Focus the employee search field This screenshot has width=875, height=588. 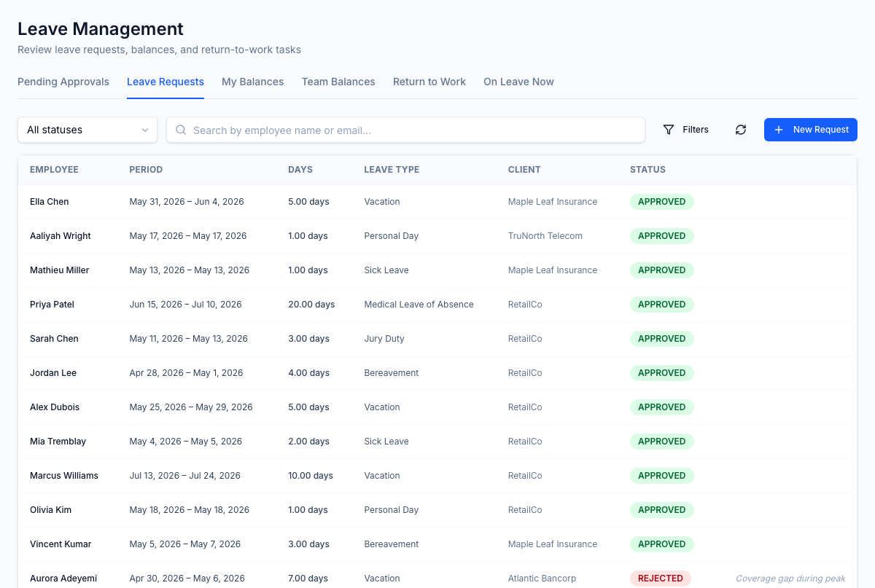(405, 130)
